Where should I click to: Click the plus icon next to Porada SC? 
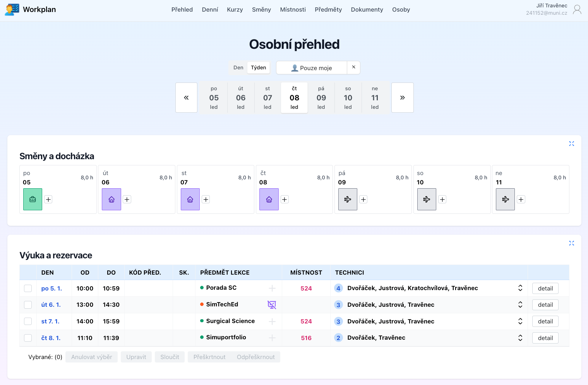pos(272,288)
